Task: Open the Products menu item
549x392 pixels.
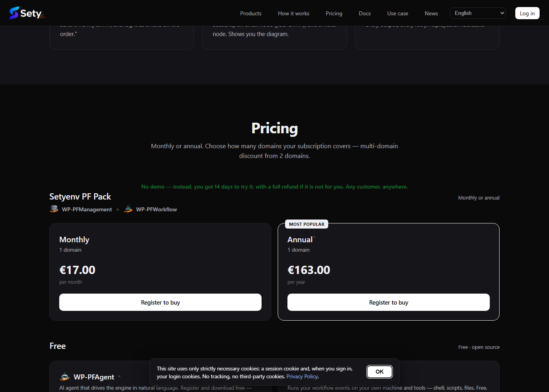Action: 251,13
